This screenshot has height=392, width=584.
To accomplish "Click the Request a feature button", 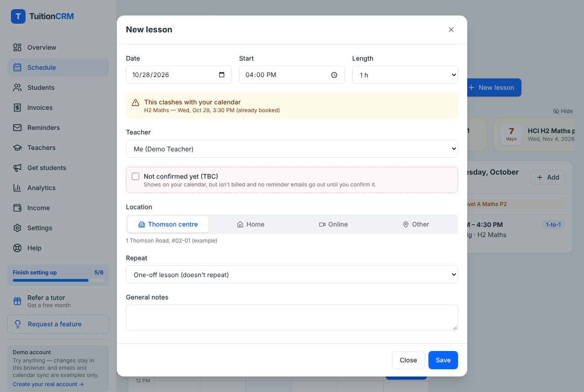I will click(x=58, y=324).
